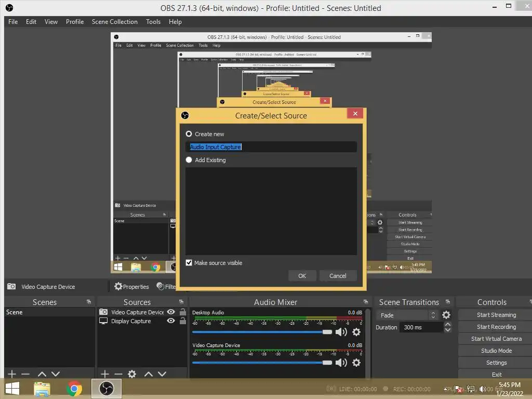The image size is (532, 399).
Task: Toggle visibility of Video Capture Device source
Action: (171, 312)
